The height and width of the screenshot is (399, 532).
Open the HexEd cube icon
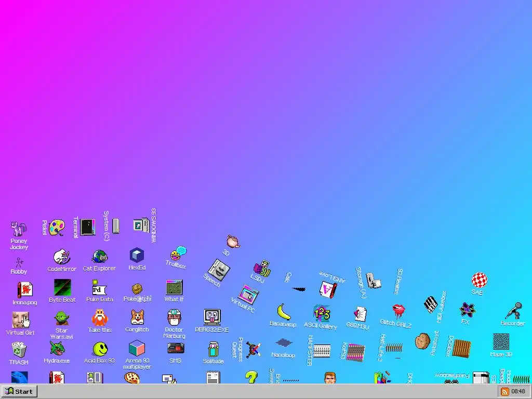[x=137, y=255]
